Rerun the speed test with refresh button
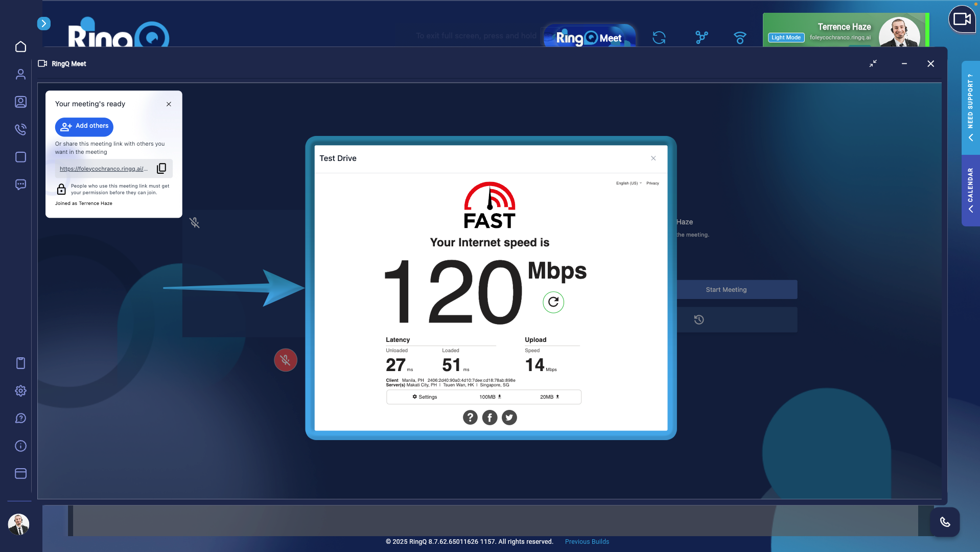The image size is (980, 552). click(553, 302)
